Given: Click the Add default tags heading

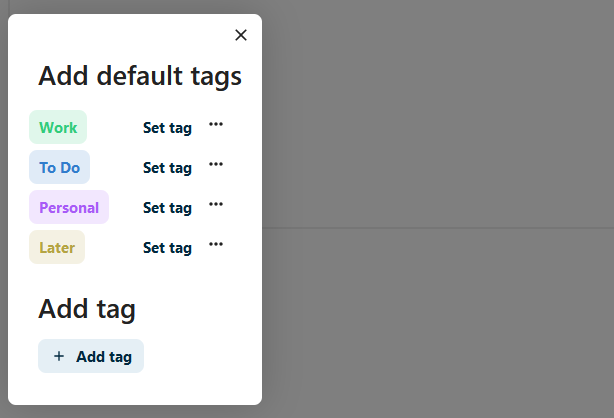Looking at the screenshot, I should (x=140, y=76).
